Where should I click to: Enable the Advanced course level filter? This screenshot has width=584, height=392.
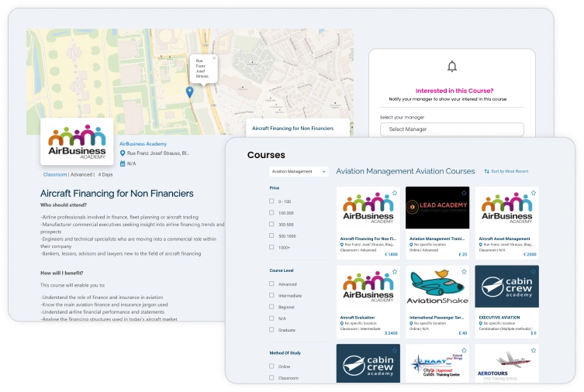tap(271, 284)
